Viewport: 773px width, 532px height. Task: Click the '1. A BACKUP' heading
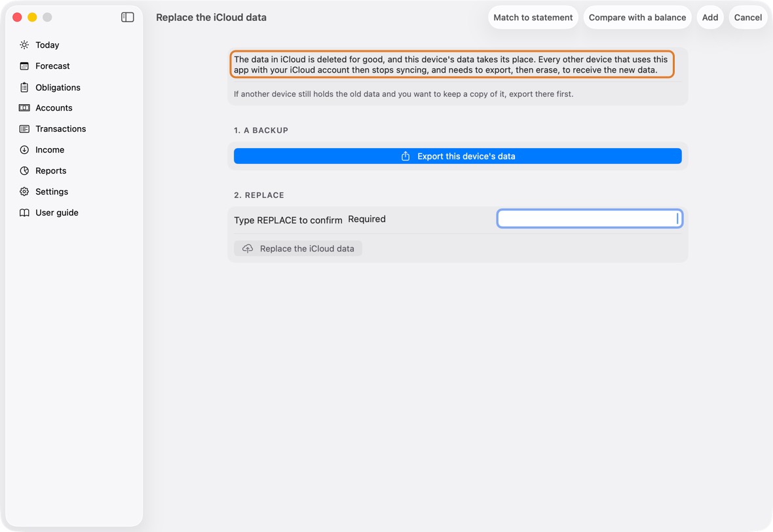coord(261,130)
